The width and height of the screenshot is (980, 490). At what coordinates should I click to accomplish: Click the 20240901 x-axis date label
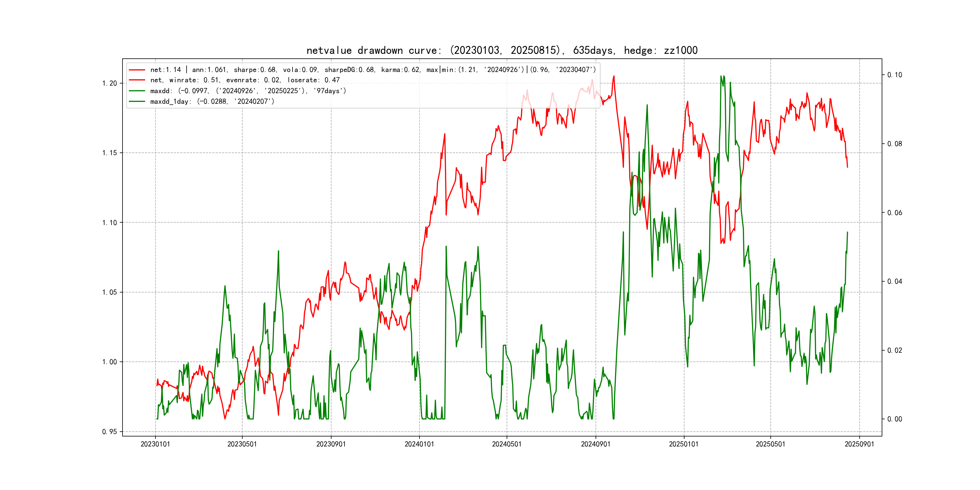[595, 444]
